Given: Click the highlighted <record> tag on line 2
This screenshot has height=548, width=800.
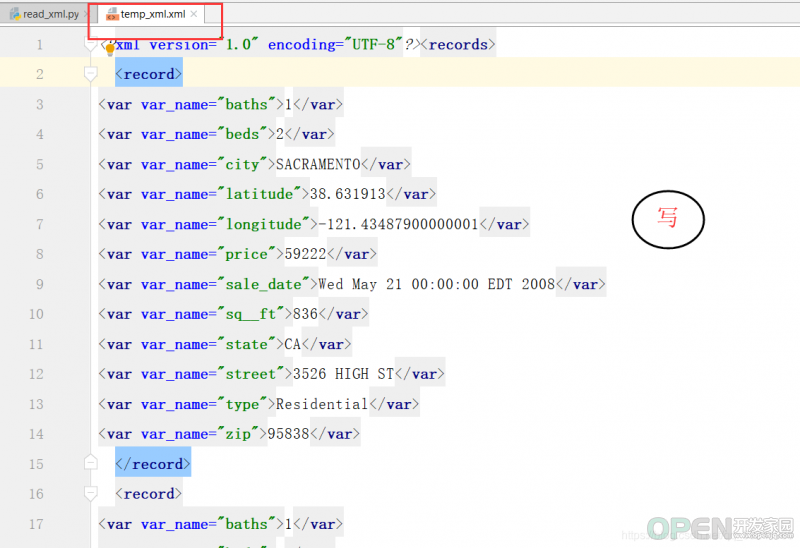Looking at the screenshot, I should (148, 74).
